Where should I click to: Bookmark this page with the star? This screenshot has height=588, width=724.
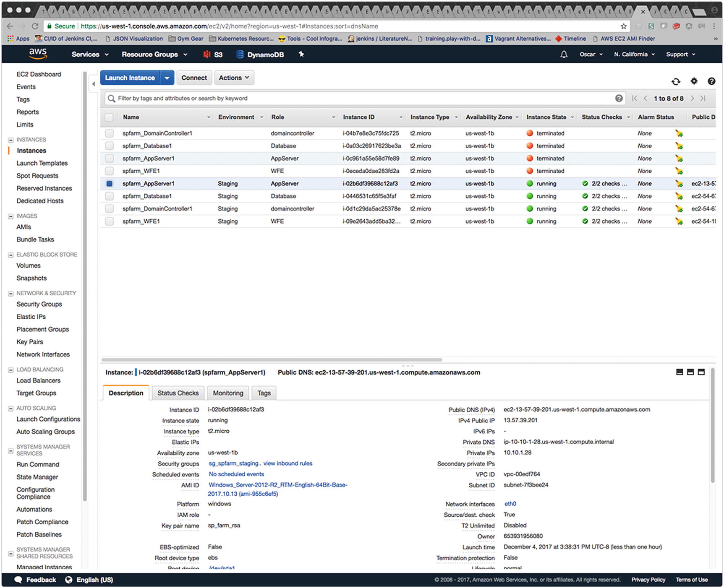pyautogui.click(x=624, y=26)
